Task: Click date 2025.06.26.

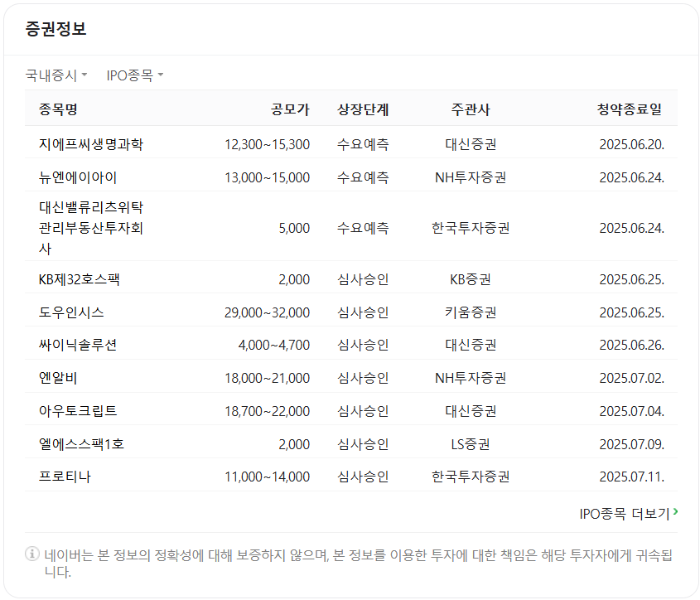Action: point(632,345)
